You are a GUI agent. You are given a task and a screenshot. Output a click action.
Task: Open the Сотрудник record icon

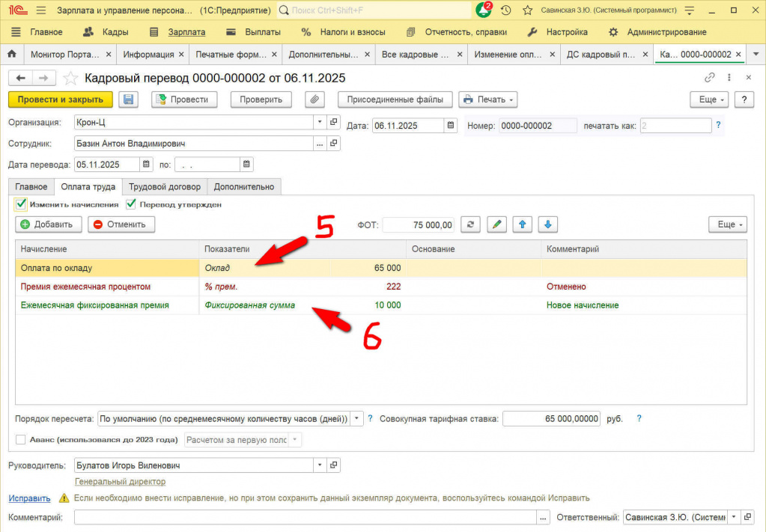[x=334, y=144]
